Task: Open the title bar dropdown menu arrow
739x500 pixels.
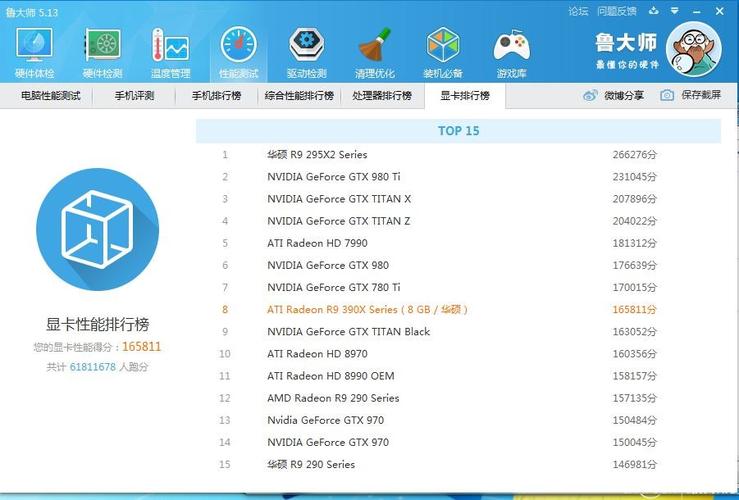Action: click(675, 11)
